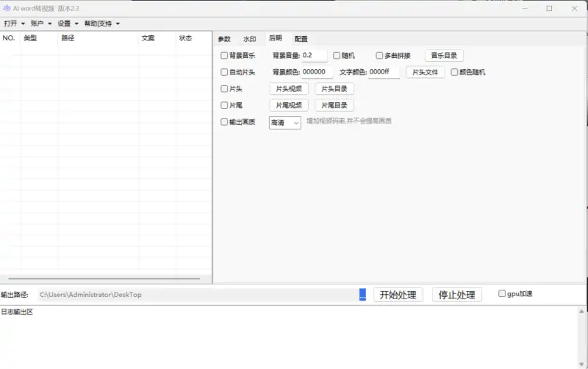Enable the 背景音乐 checkbox

pyautogui.click(x=224, y=56)
